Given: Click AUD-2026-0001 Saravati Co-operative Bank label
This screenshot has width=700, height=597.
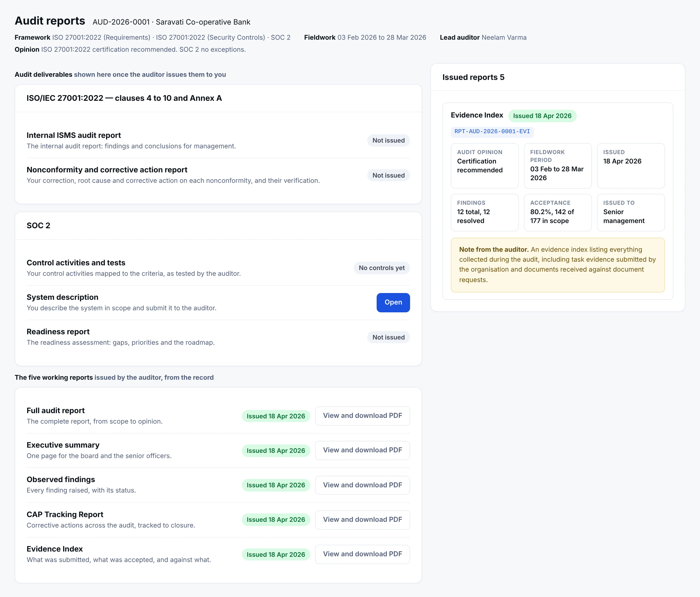Looking at the screenshot, I should [171, 22].
